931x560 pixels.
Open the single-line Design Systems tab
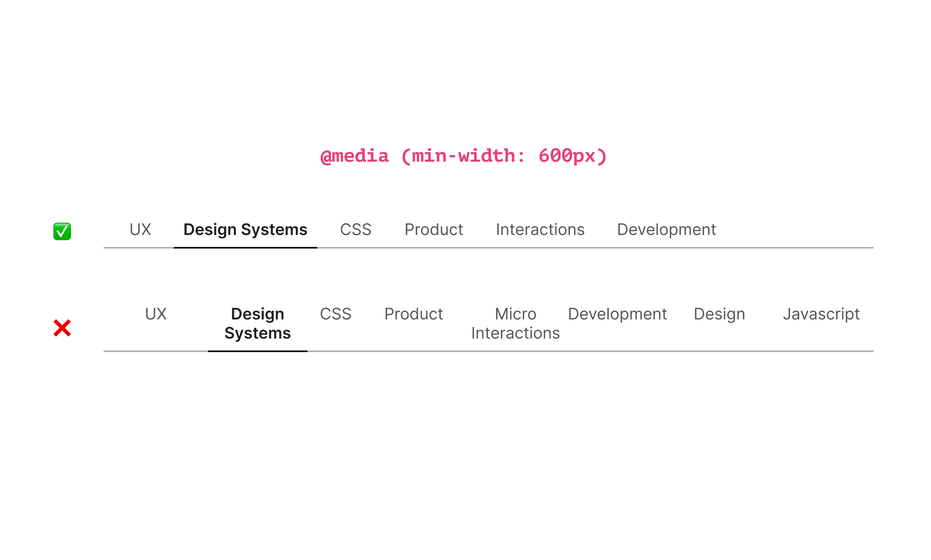point(245,230)
